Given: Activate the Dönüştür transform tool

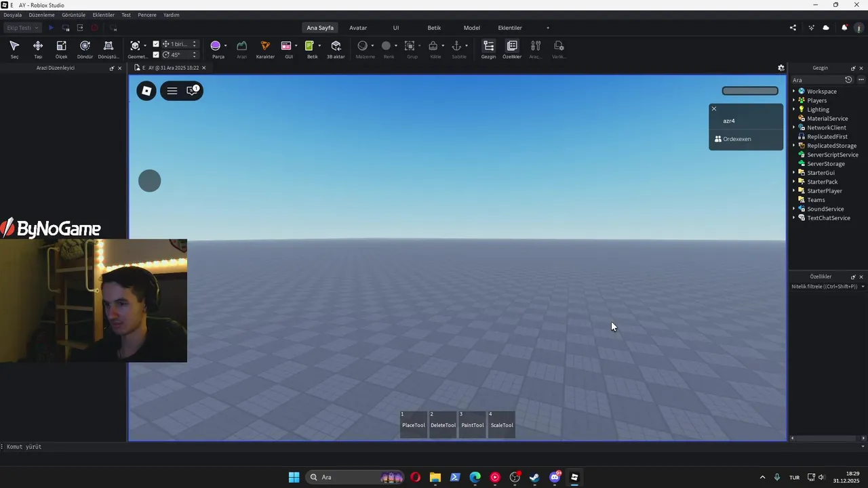Looking at the screenshot, I should [108, 49].
